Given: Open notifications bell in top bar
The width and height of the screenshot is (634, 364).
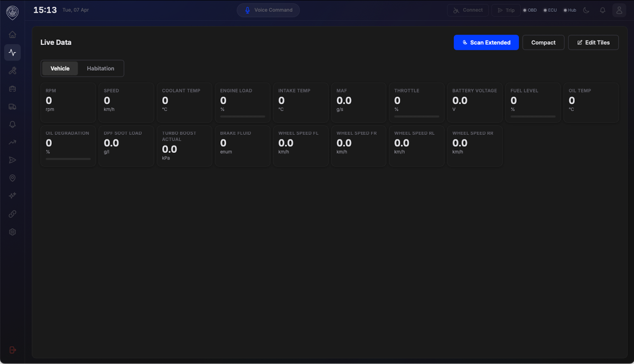Looking at the screenshot, I should [x=603, y=10].
